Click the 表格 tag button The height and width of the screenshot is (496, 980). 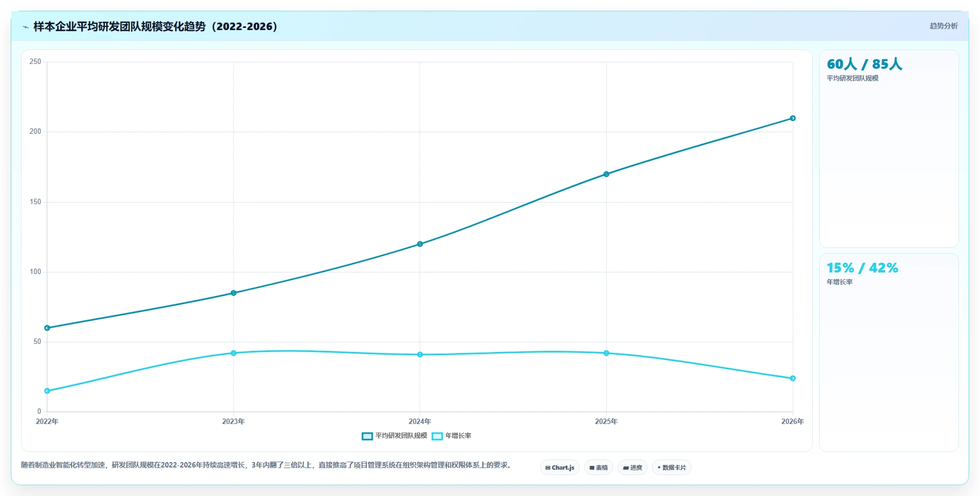click(599, 468)
